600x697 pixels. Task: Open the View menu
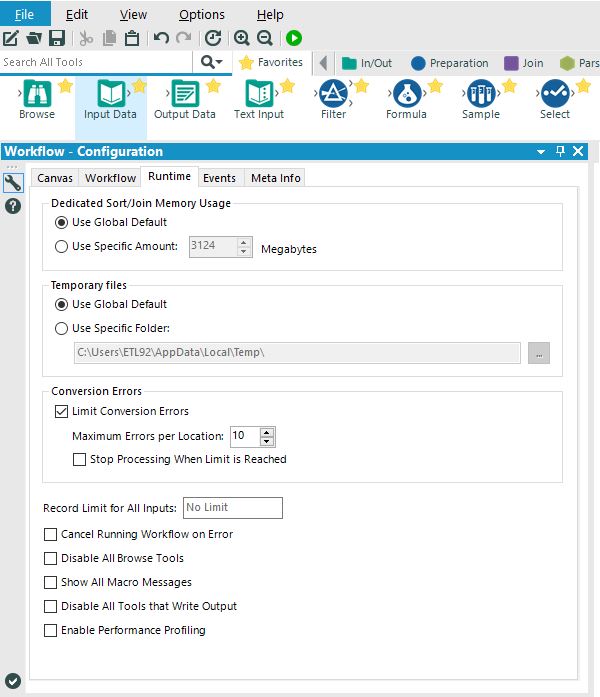133,14
